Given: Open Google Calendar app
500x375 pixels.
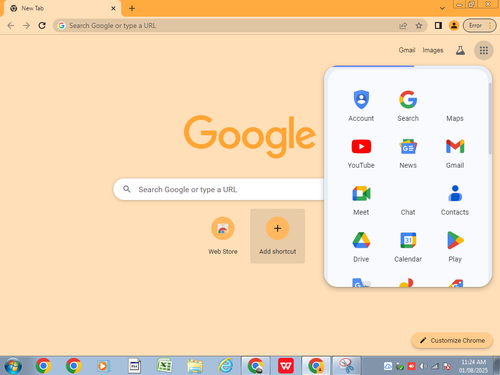Looking at the screenshot, I should [408, 246].
